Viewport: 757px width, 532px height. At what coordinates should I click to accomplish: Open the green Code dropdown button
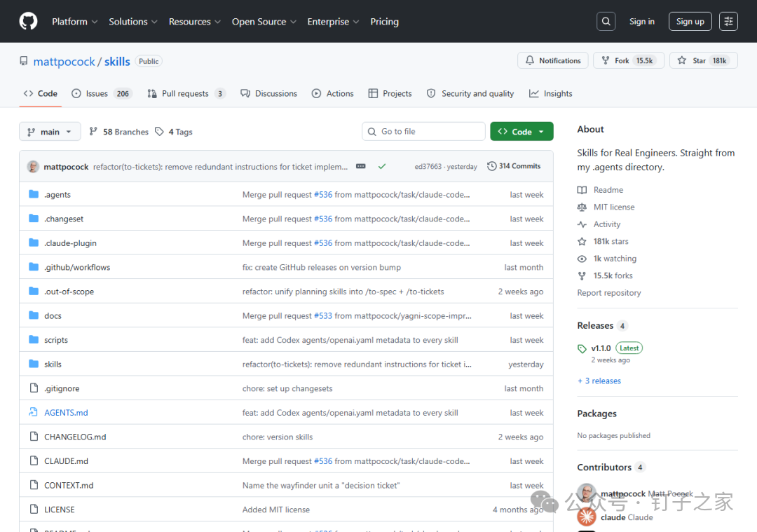521,131
